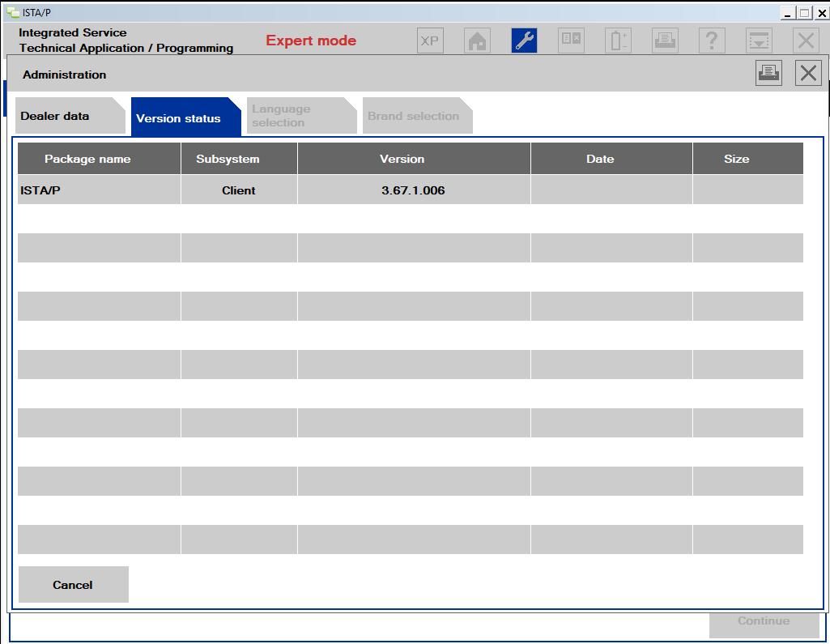Open the Language selection tab
The width and height of the screenshot is (830, 644).
(x=302, y=116)
